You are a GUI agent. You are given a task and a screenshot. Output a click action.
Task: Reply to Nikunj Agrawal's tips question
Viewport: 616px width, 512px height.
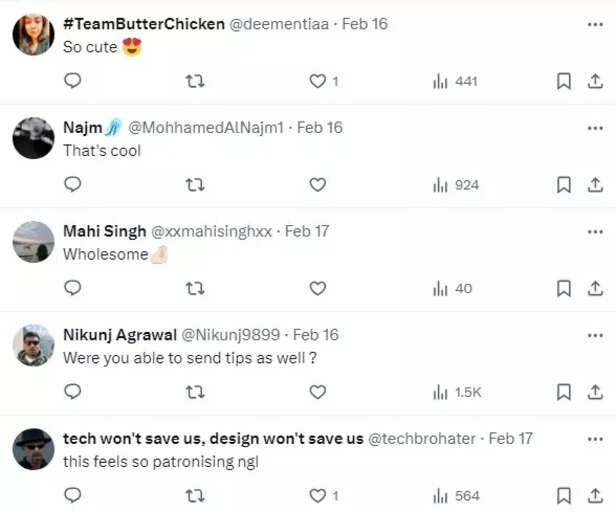pos(72,392)
